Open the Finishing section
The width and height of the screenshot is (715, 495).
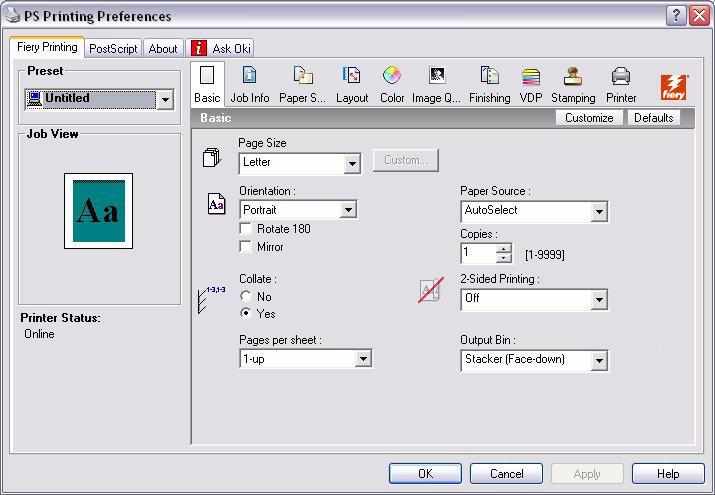pos(489,84)
